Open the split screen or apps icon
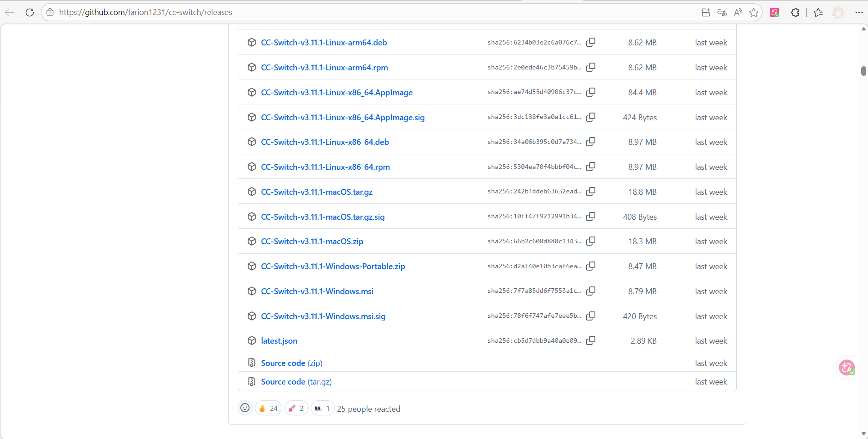The height and width of the screenshot is (439, 868). (x=706, y=12)
